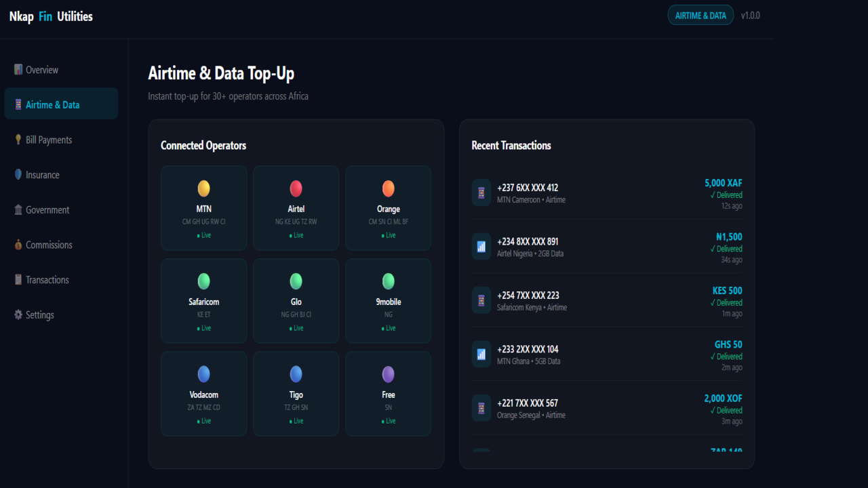Select the Orange operator icon

[388, 188]
